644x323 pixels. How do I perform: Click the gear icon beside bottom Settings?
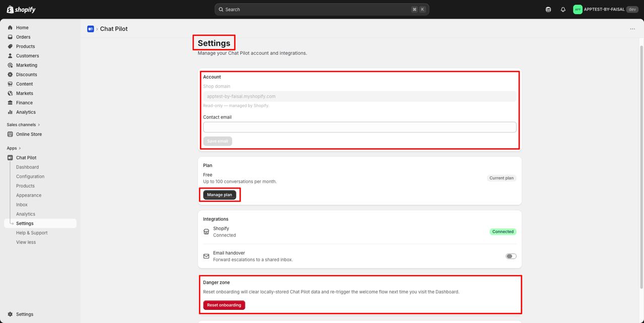(10, 314)
